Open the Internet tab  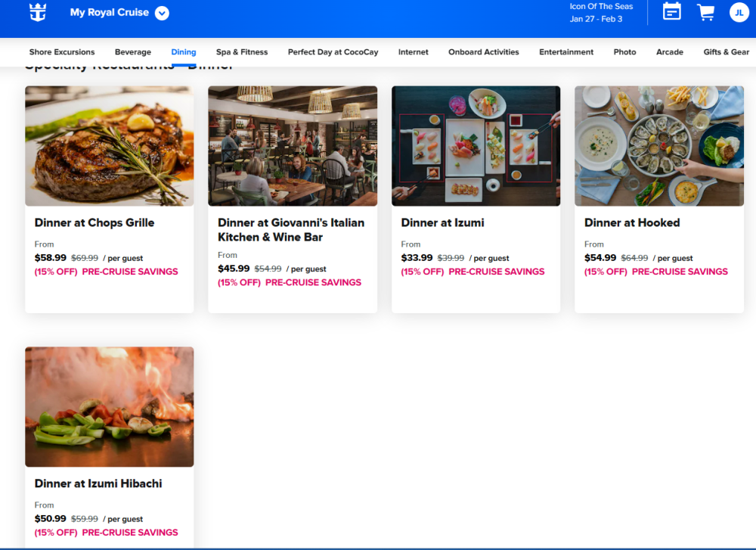414,52
